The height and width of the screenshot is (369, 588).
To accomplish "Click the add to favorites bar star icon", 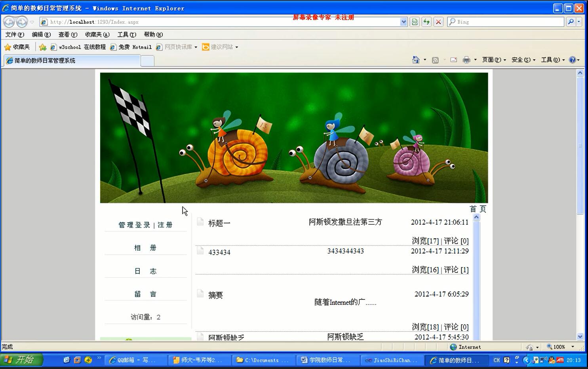I will tap(43, 47).
